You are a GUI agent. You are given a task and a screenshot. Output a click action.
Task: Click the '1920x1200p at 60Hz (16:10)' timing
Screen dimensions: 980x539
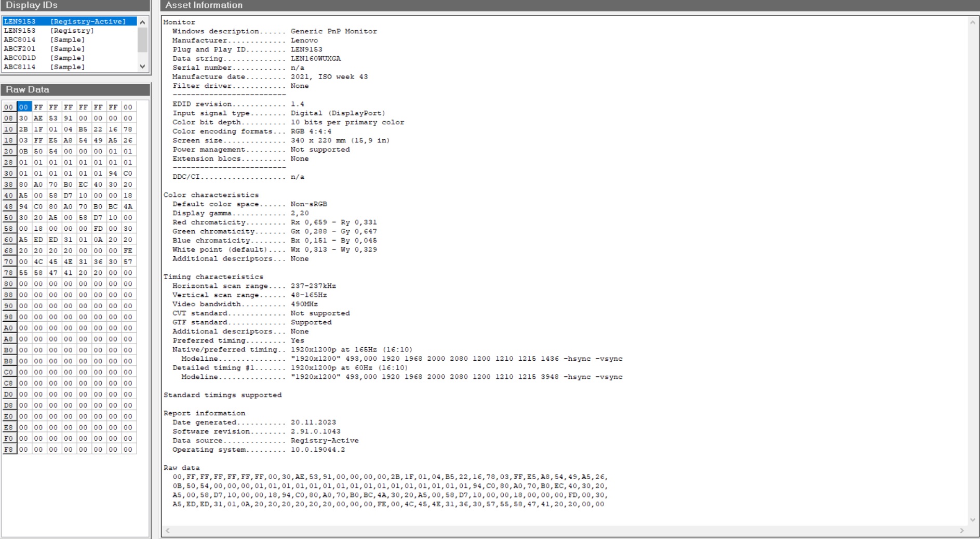tap(350, 368)
